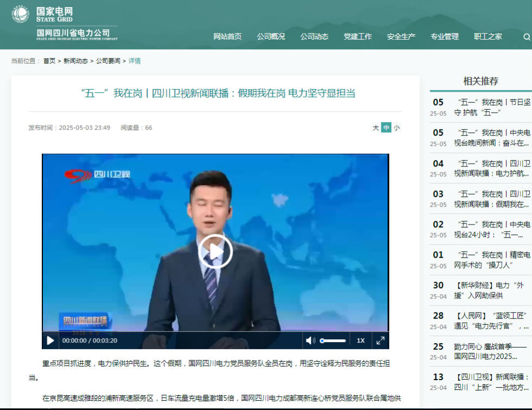This screenshot has width=532, height=410.
Task: Change playback speed via the 1X button
Action: tap(360, 340)
